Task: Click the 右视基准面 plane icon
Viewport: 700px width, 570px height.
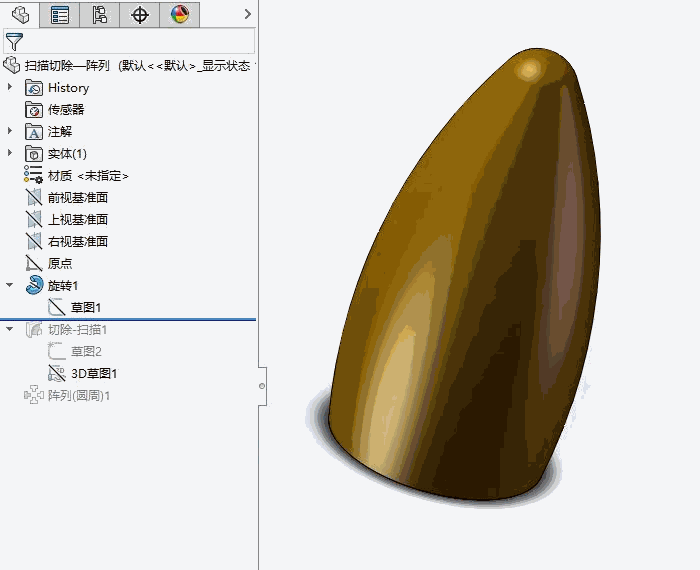Action: point(34,241)
